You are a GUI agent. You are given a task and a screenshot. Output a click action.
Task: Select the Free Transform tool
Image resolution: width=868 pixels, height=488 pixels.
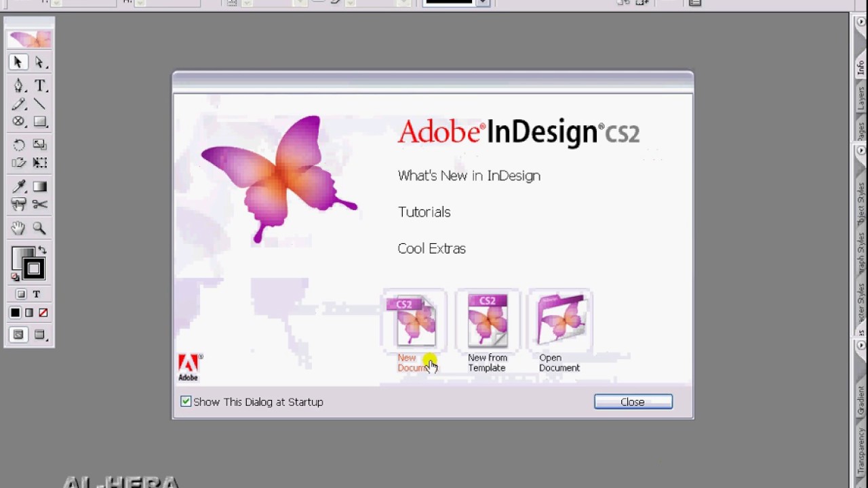point(39,163)
